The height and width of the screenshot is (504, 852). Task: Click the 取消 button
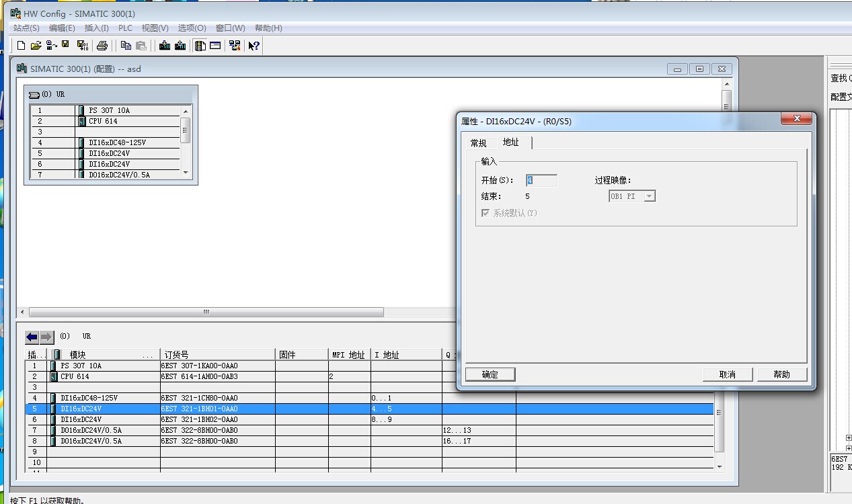coord(728,374)
